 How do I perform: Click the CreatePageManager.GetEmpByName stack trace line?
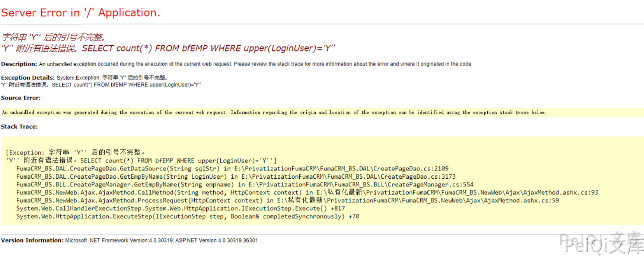(245, 185)
